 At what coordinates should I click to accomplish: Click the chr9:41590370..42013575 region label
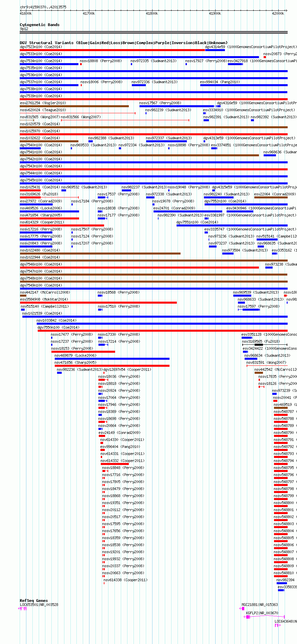[43, 7]
